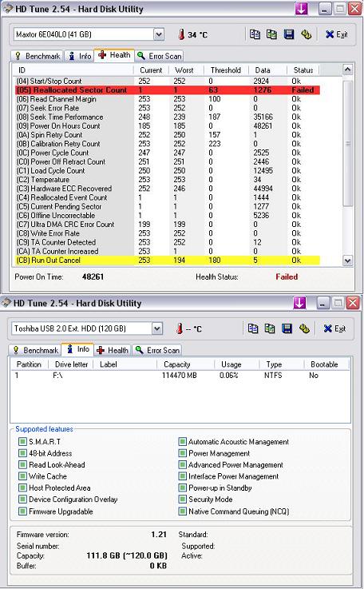The width and height of the screenshot is (364, 589).
Task: Click S.M.A.R.T feature checkbox
Action: (22, 441)
